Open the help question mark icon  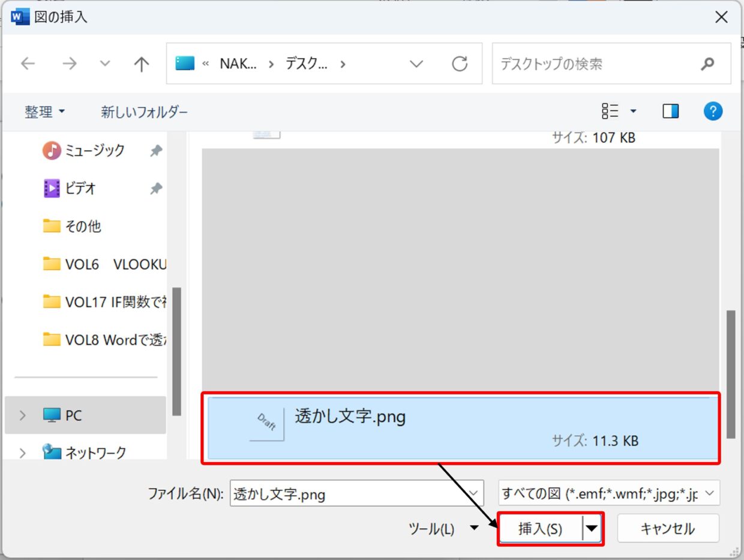pyautogui.click(x=713, y=111)
